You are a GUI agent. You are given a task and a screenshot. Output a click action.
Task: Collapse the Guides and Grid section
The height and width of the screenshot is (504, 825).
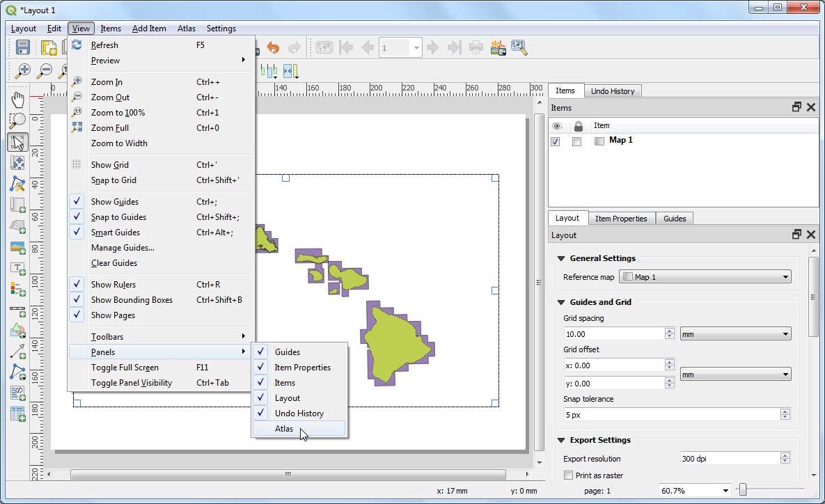561,302
